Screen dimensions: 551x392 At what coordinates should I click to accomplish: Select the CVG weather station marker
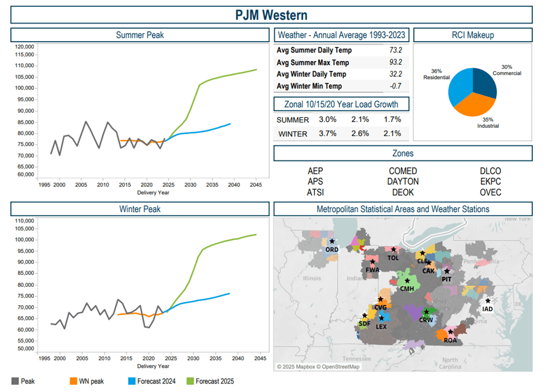[x=381, y=299]
